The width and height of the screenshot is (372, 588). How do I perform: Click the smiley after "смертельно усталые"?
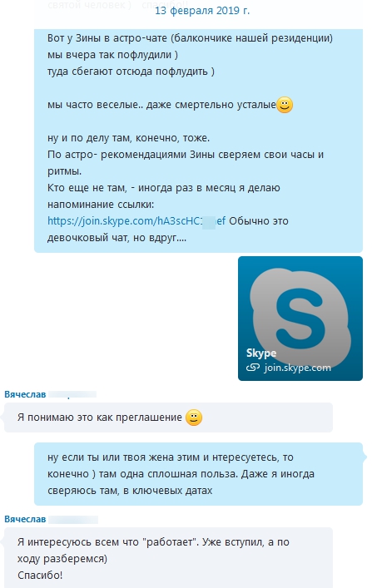285,105
